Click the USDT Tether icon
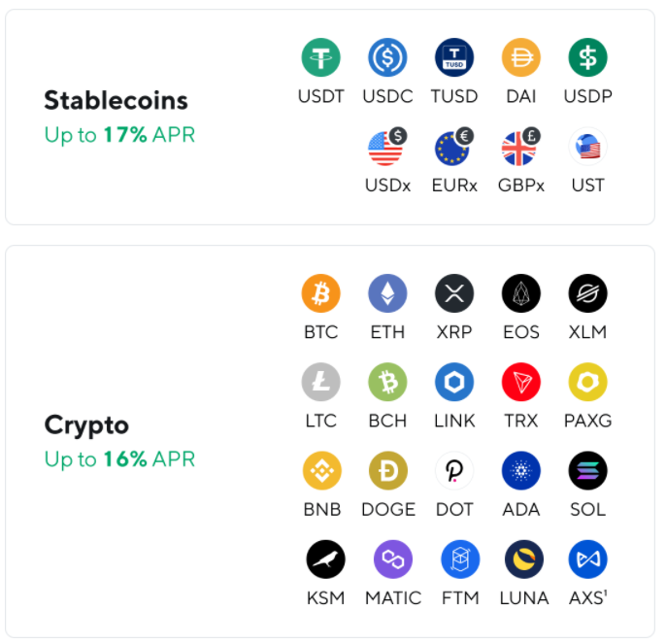Viewport: 666px width, 644px height. pos(320,57)
